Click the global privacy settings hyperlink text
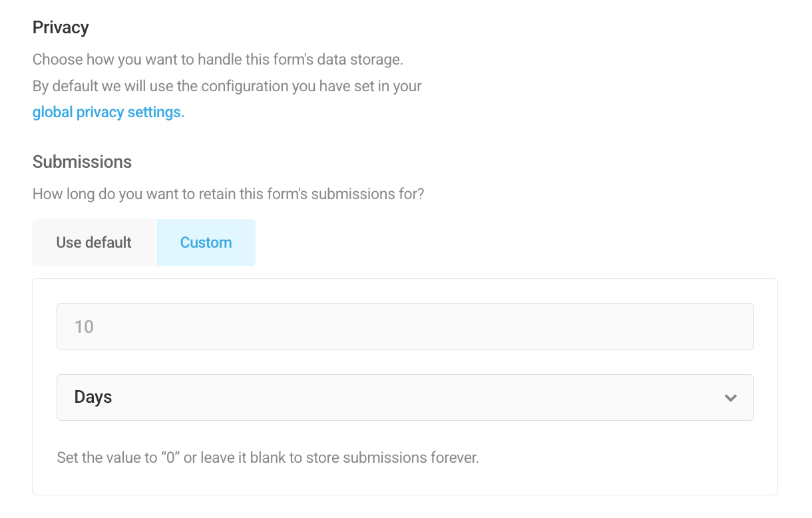The width and height of the screenshot is (812, 518). click(x=108, y=112)
